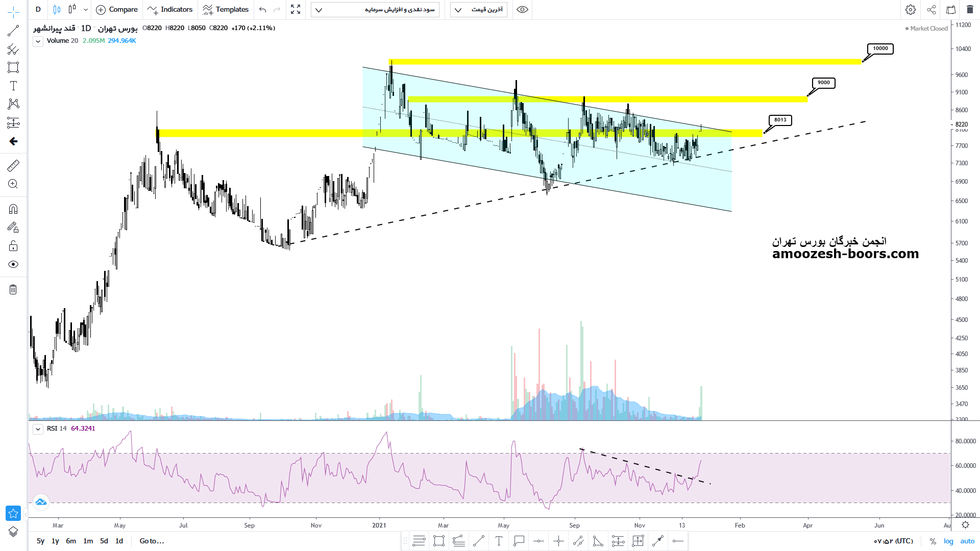Select the 6m time range
Screen dimensions: 980x551
click(71, 541)
